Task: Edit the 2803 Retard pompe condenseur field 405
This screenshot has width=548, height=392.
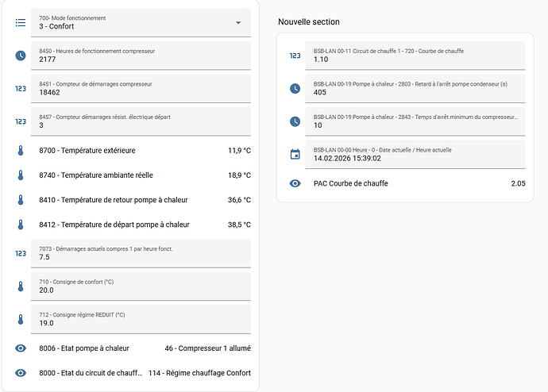Action: (415, 89)
